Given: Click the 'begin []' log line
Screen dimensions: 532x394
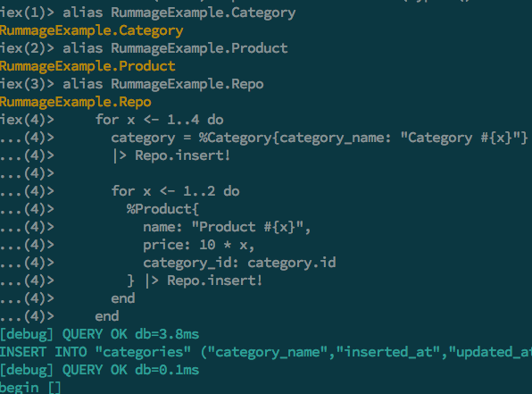Looking at the screenshot, I should point(30,388).
